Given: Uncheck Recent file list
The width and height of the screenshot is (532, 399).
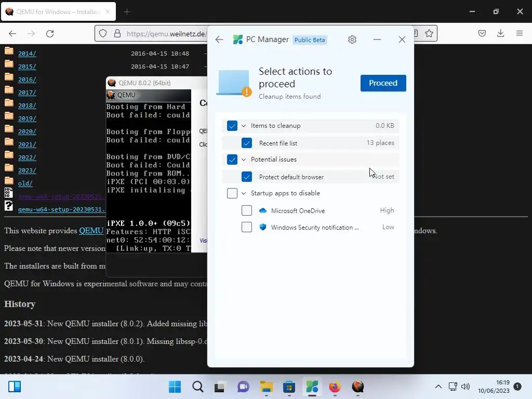Looking at the screenshot, I should coord(247,143).
